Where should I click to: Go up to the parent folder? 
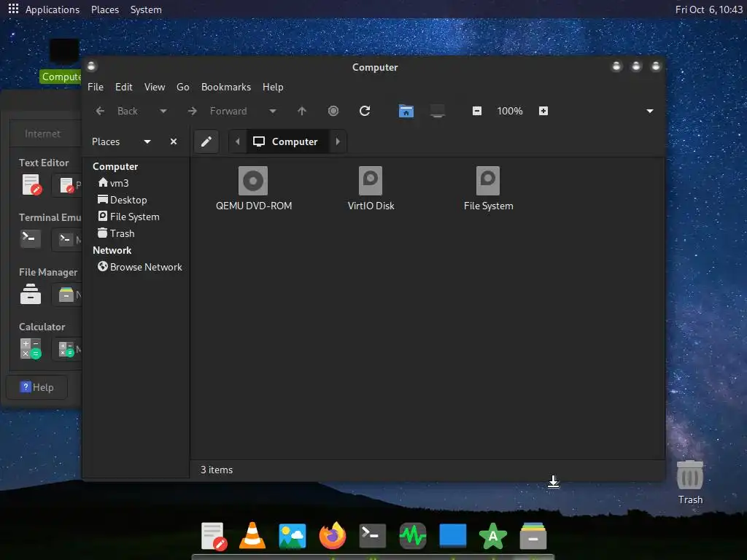[301, 111]
